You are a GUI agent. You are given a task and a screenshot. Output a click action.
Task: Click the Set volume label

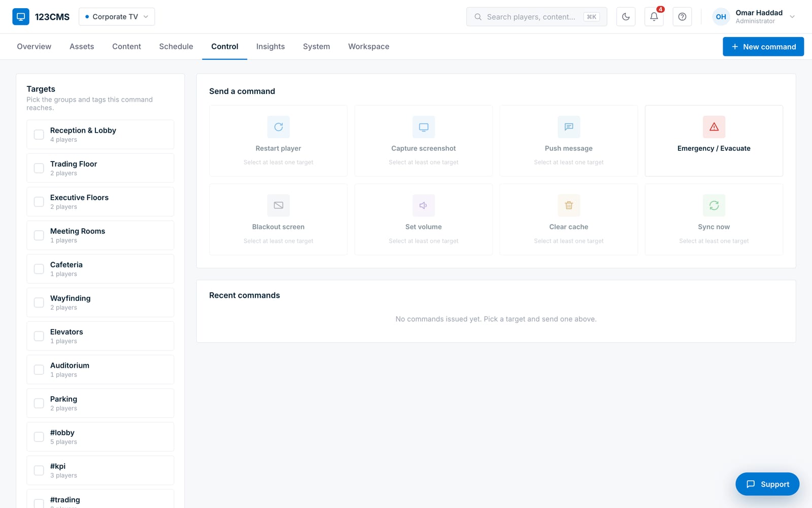pos(424,227)
